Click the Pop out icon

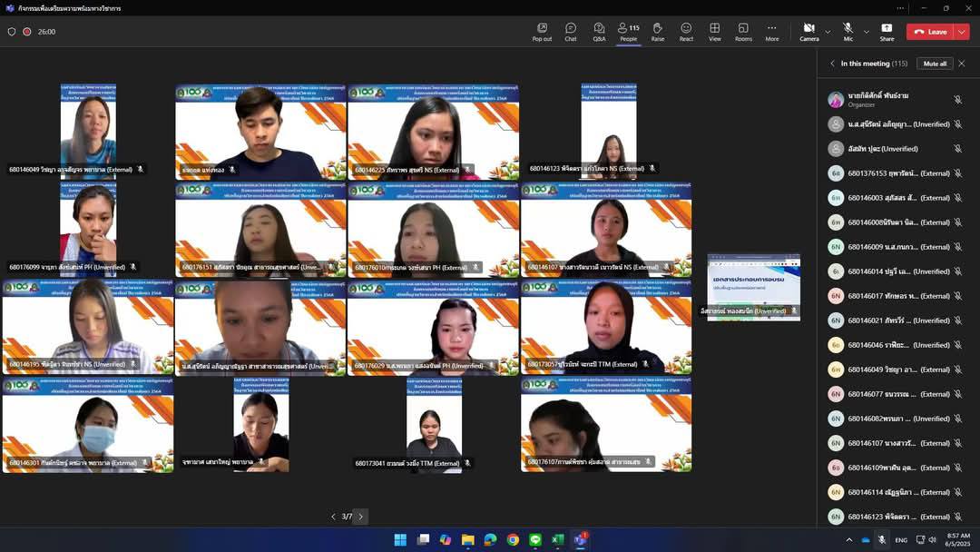[542, 32]
